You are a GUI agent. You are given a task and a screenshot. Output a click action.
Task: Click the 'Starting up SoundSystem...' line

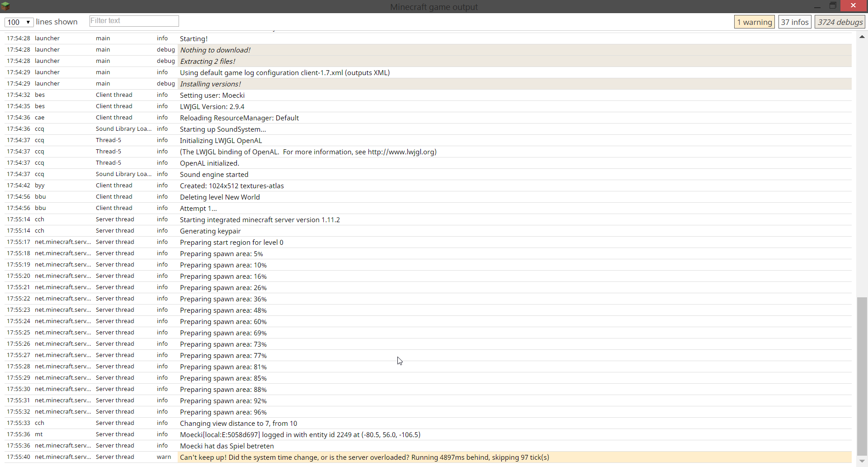[428, 129]
